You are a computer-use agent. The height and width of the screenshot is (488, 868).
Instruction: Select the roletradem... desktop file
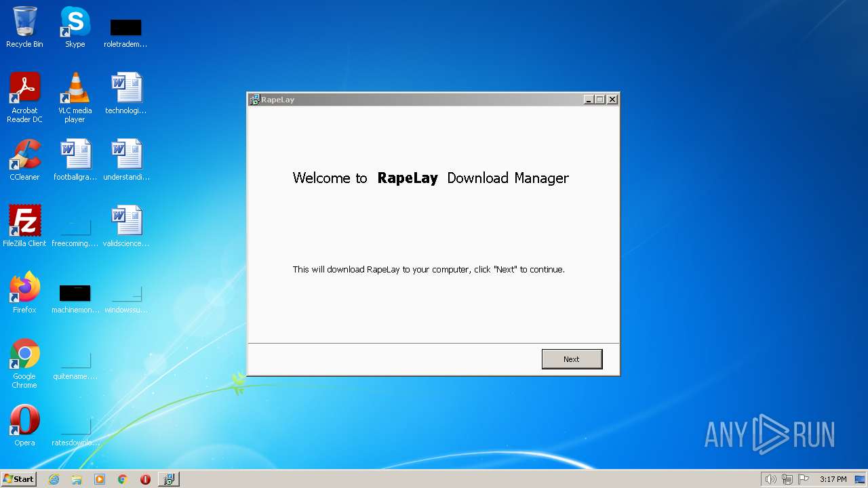125,33
